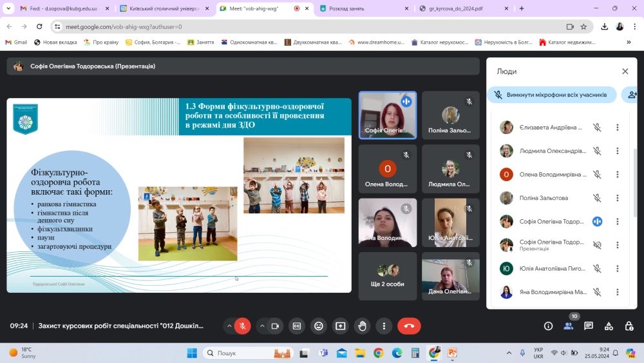Unmute your microphone in the call bar
The height and width of the screenshot is (363, 644).
pos(243,326)
